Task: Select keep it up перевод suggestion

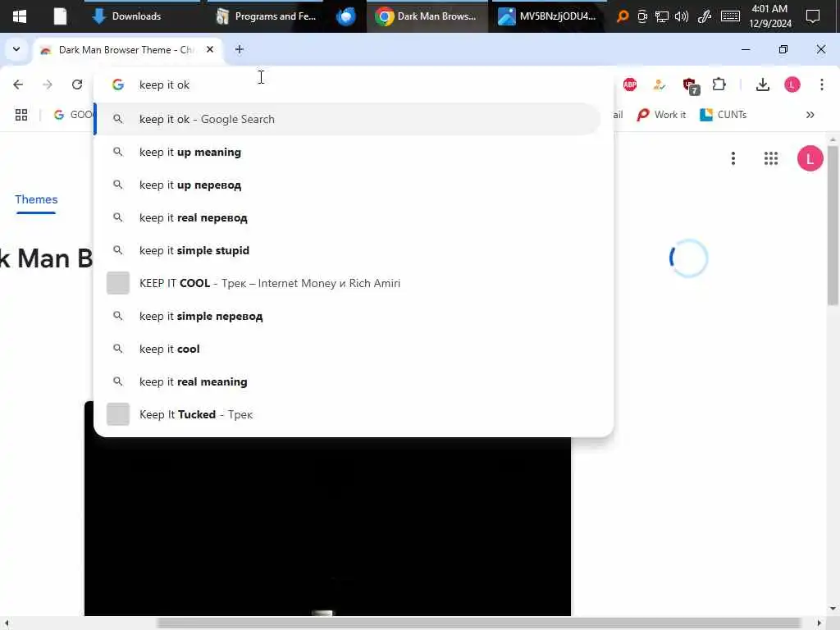Action: [x=347, y=185]
